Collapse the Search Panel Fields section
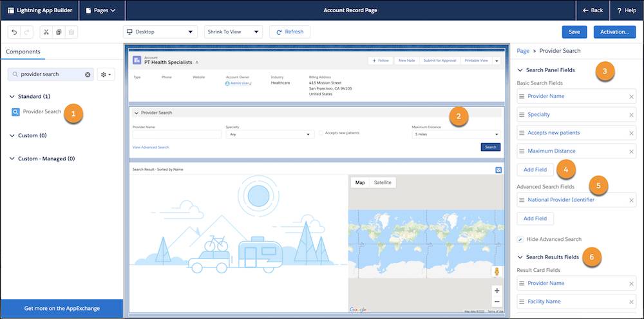This screenshot has height=319, width=644. coord(520,70)
